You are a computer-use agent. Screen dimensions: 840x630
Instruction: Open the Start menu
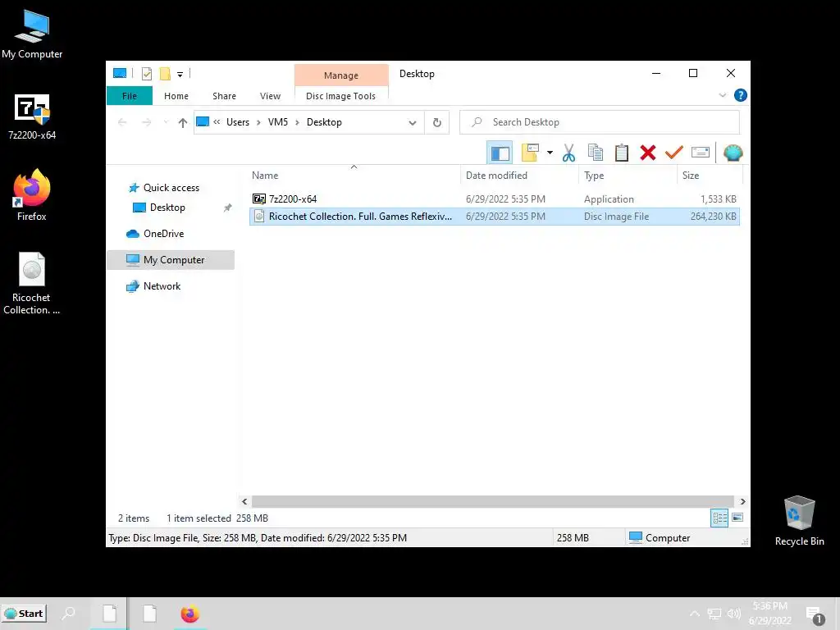point(24,614)
